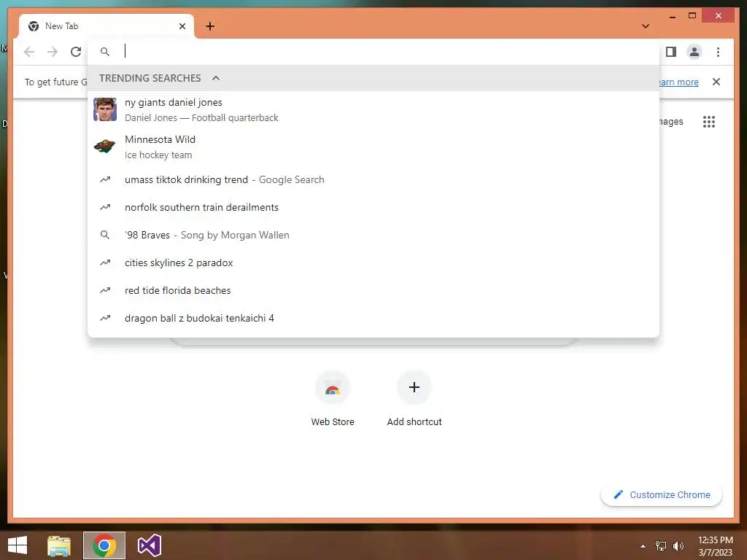Open the profile avatar menu
The image size is (747, 560).
(694, 52)
